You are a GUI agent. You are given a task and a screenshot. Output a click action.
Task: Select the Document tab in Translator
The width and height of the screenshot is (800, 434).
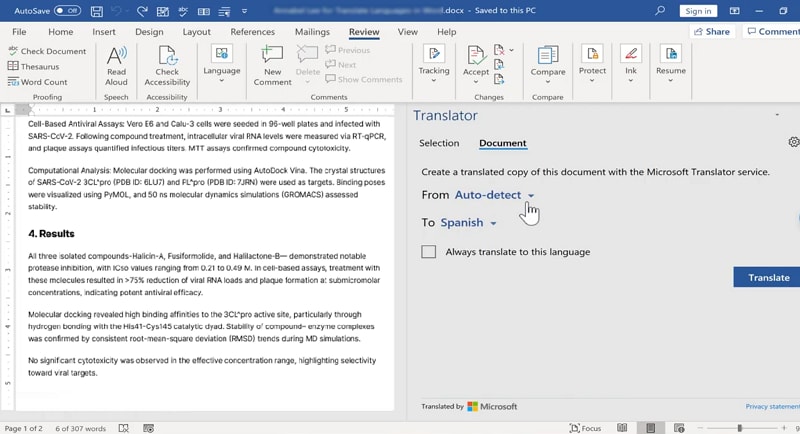[x=503, y=143]
